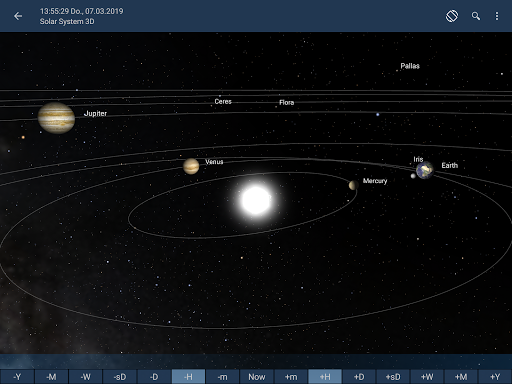Click the Ceres label
This screenshot has height=384, width=512.
click(223, 101)
